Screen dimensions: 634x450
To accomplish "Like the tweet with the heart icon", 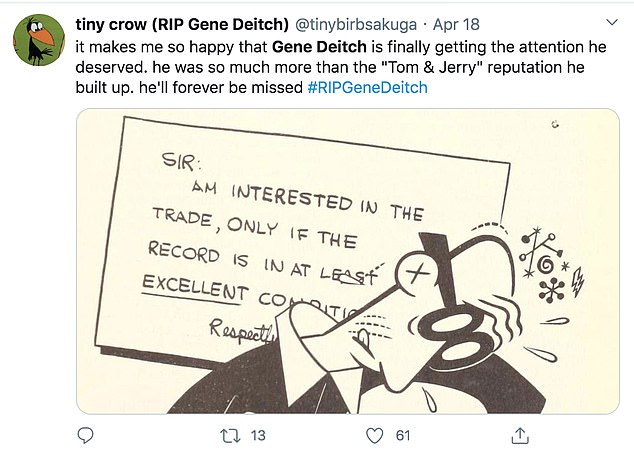I will 375,435.
